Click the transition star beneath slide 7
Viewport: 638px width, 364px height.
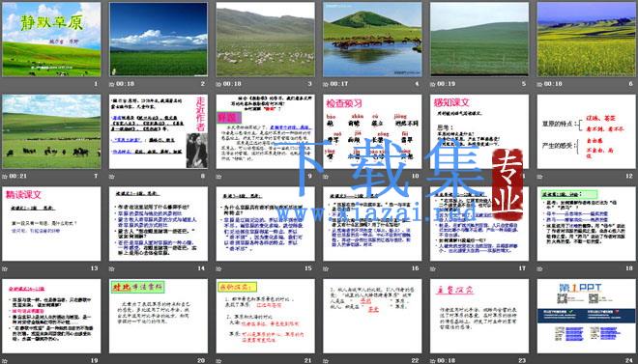click(x=5, y=177)
